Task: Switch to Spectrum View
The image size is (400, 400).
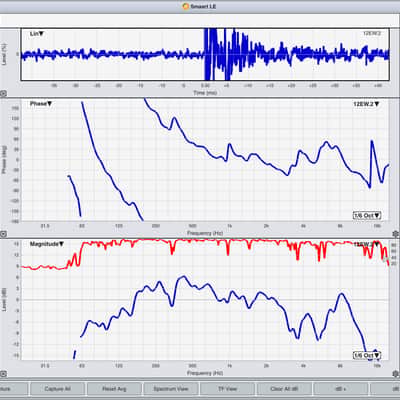Action: tap(171, 389)
